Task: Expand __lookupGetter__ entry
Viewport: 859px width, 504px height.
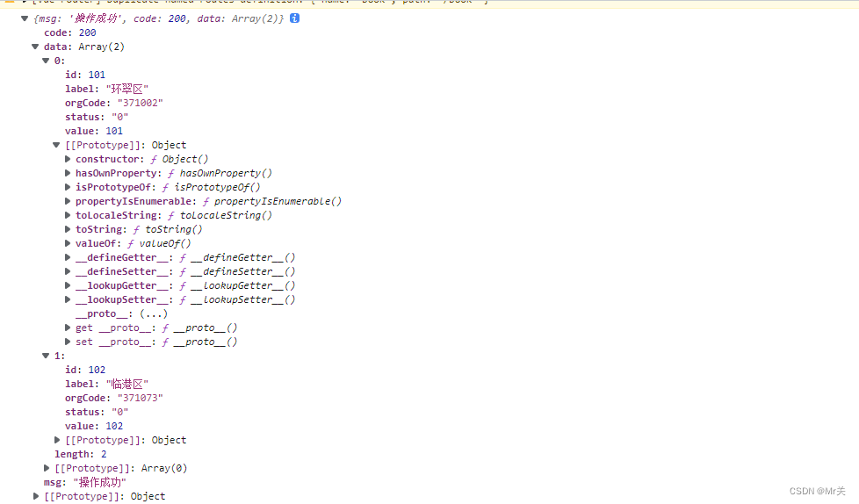Action: point(68,285)
